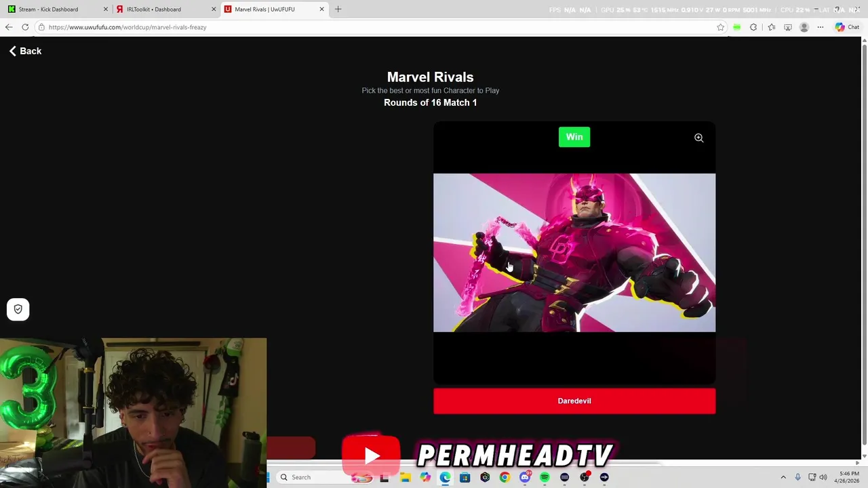This screenshot has width=868, height=488.
Task: Close the Marvel Rivals UwUFUFU tab
Action: [x=321, y=9]
